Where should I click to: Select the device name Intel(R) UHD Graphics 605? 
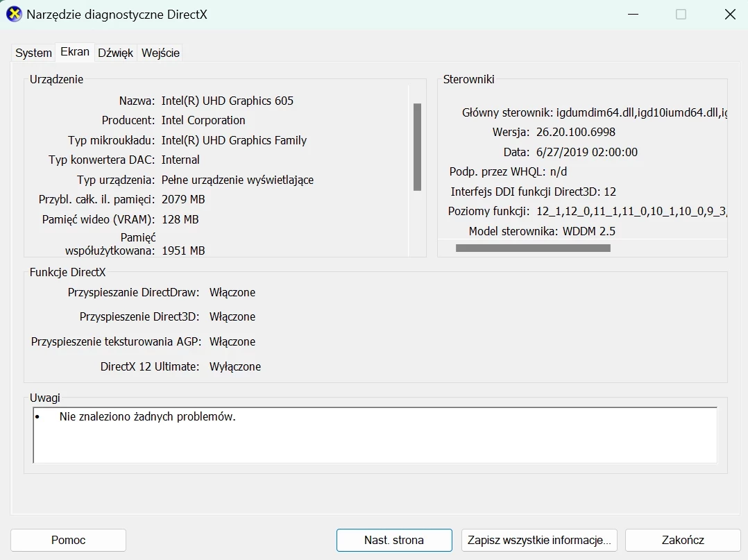pos(227,101)
